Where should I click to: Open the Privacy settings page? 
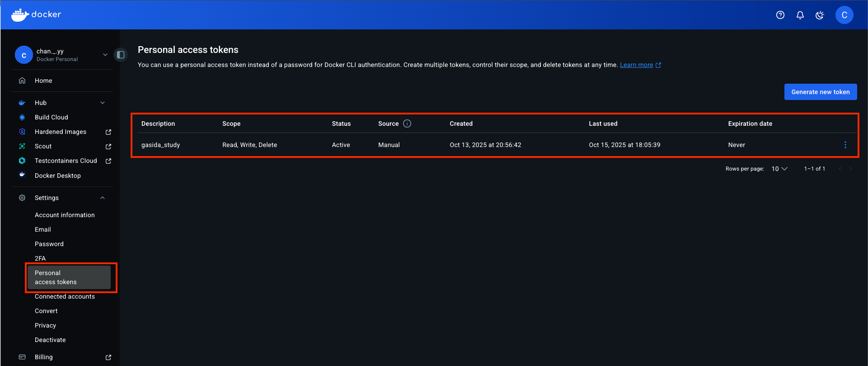click(x=45, y=325)
